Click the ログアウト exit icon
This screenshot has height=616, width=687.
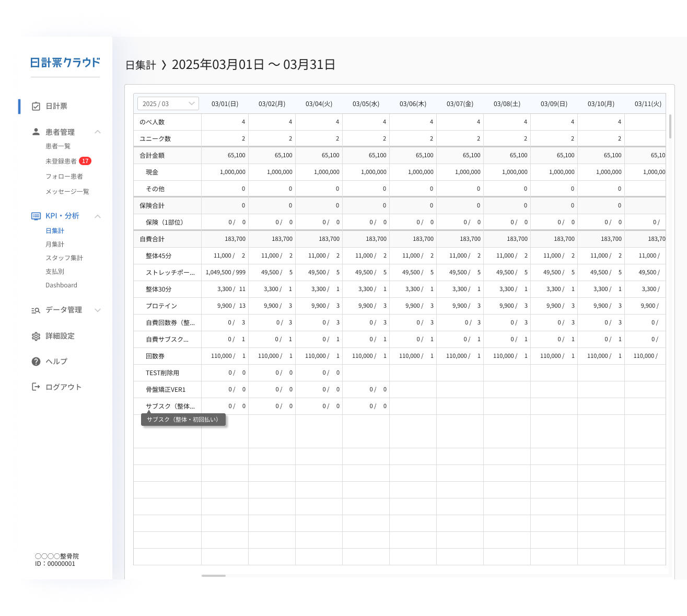[x=36, y=387]
